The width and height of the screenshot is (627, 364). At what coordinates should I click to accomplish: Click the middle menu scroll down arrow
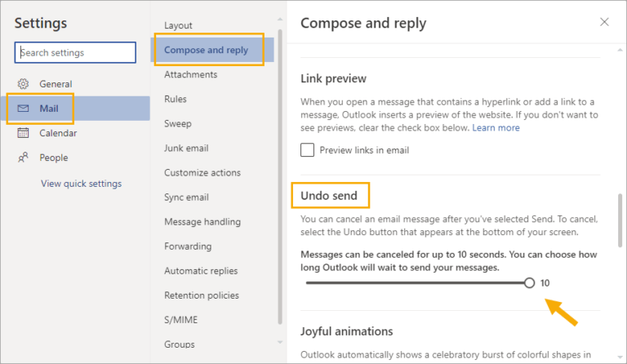[x=280, y=342]
